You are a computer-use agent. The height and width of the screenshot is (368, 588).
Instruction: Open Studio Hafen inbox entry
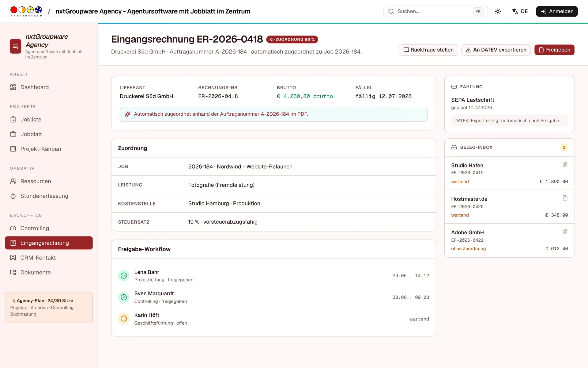tap(510, 173)
